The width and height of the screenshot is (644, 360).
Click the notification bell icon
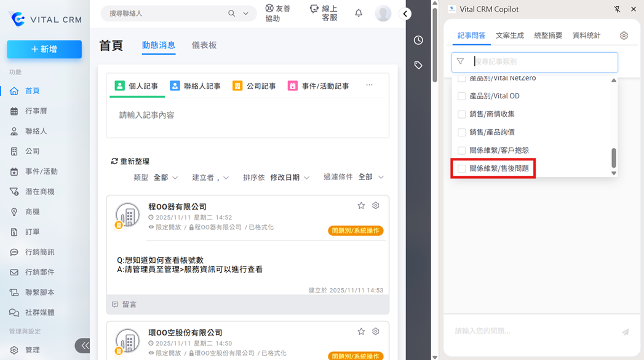359,13
